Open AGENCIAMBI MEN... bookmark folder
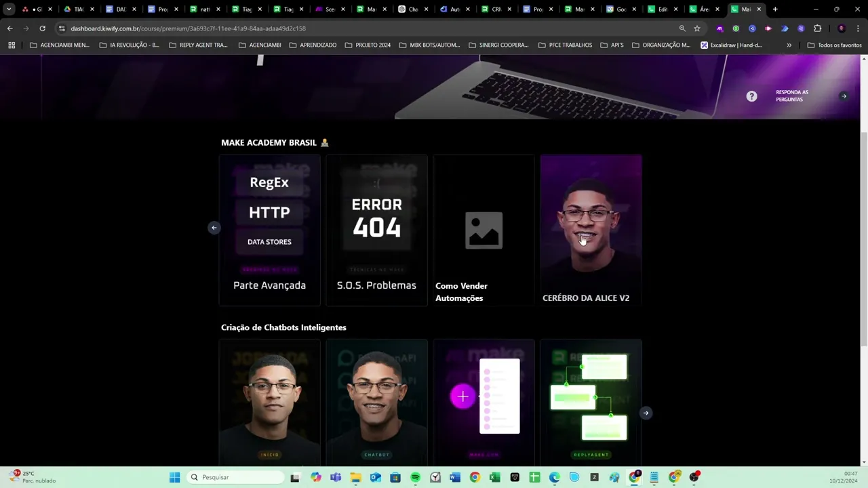The image size is (868, 488). (60, 45)
